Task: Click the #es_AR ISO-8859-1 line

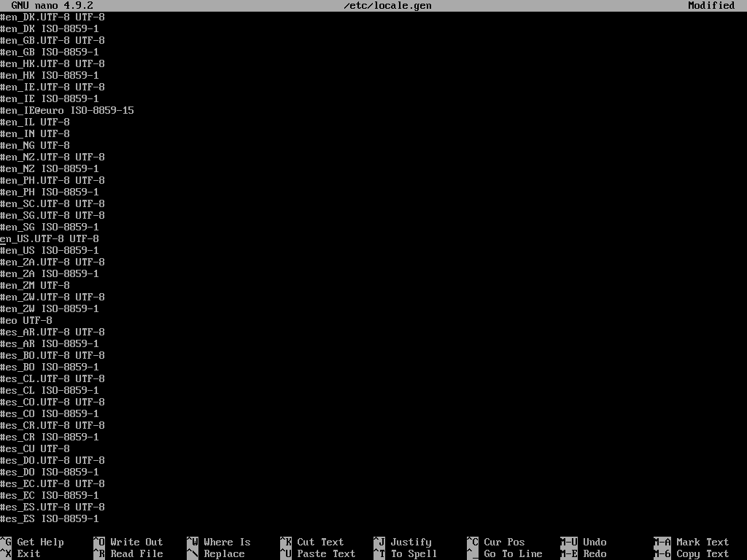Action: tap(50, 344)
